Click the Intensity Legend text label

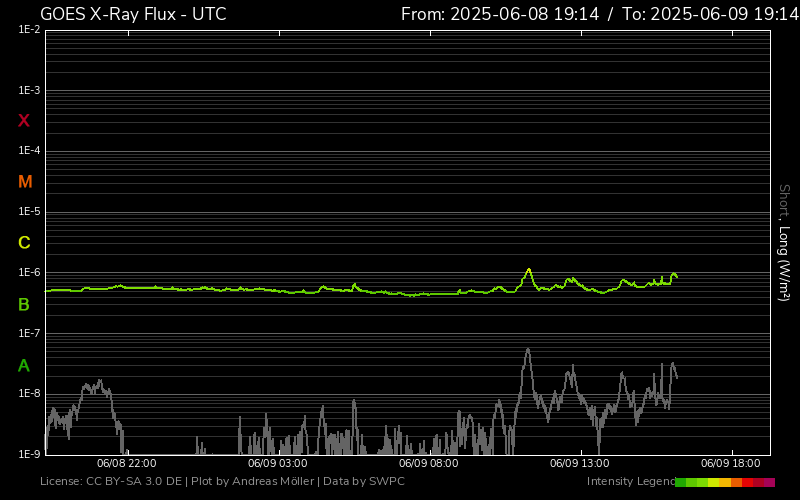click(x=631, y=482)
